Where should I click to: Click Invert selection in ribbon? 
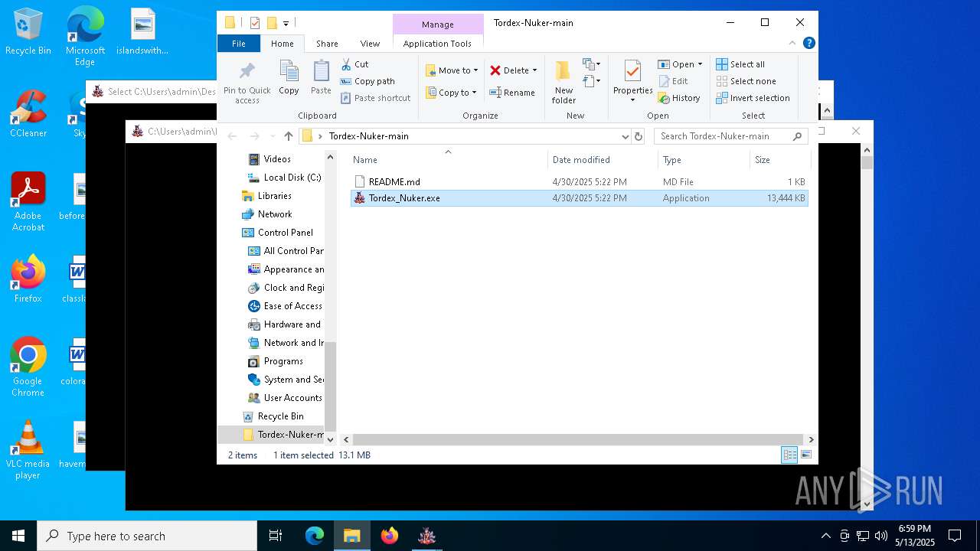[753, 98]
